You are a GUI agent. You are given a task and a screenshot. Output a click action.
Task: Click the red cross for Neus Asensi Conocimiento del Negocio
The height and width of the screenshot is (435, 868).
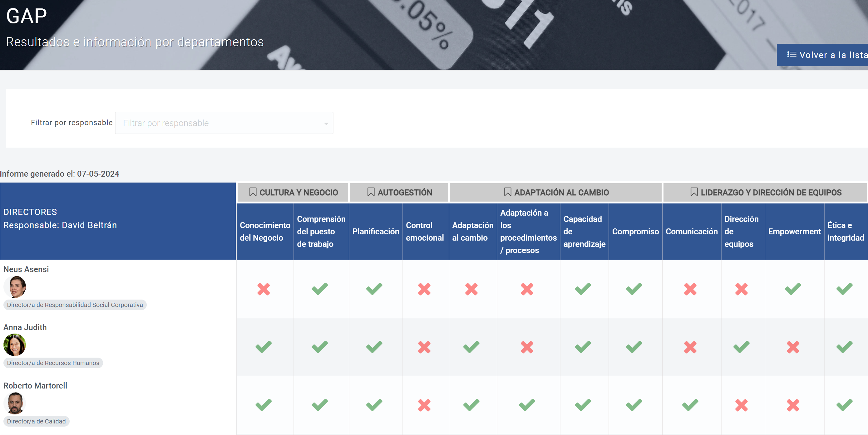[x=264, y=289]
